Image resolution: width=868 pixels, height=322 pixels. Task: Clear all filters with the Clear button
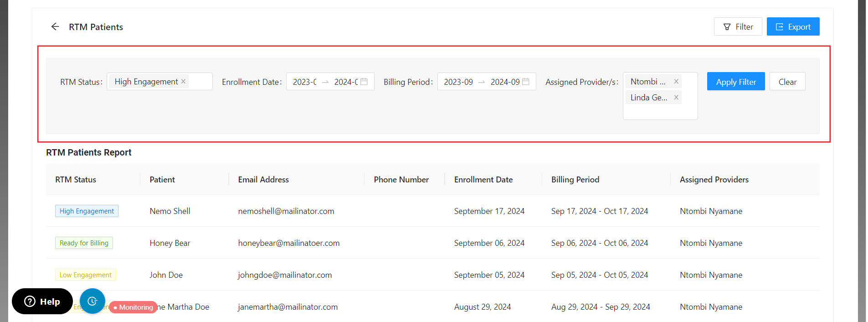pos(787,82)
